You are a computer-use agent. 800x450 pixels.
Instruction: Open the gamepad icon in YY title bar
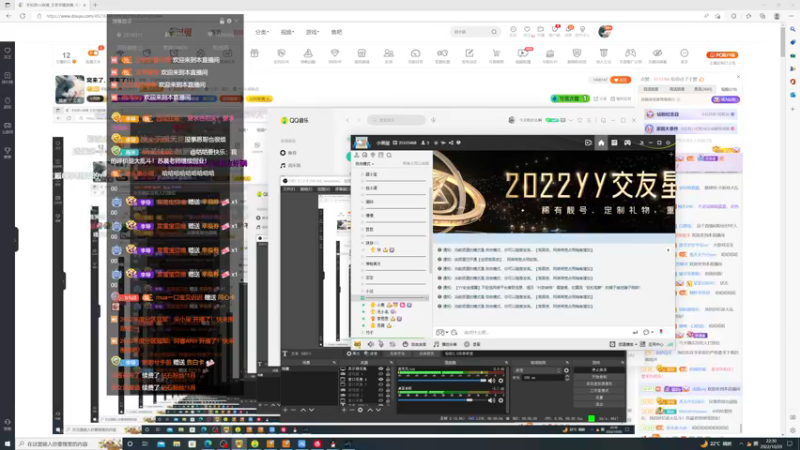[x=627, y=143]
